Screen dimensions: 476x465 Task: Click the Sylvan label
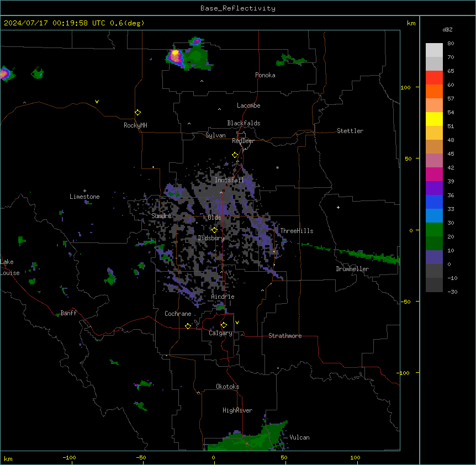(x=215, y=135)
